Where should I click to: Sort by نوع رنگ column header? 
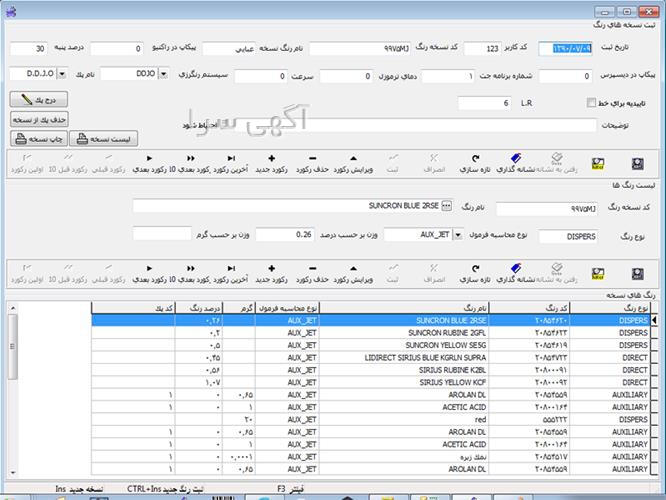tap(610, 308)
